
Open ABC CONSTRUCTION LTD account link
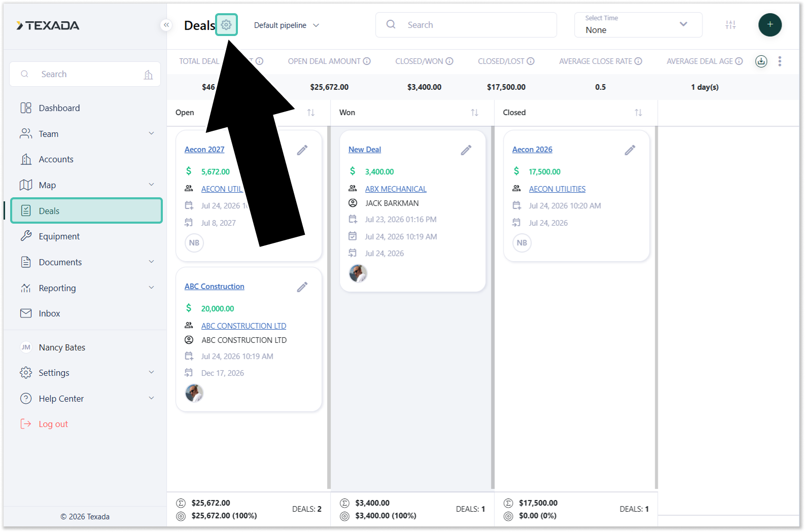pos(243,326)
